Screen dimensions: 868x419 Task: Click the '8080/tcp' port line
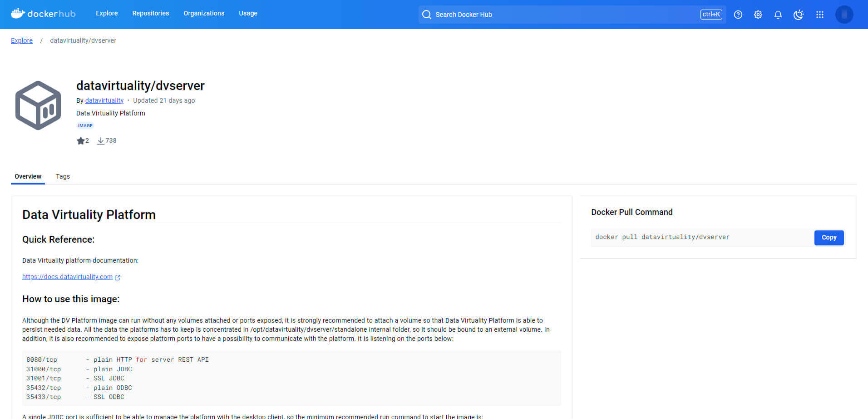tap(118, 360)
